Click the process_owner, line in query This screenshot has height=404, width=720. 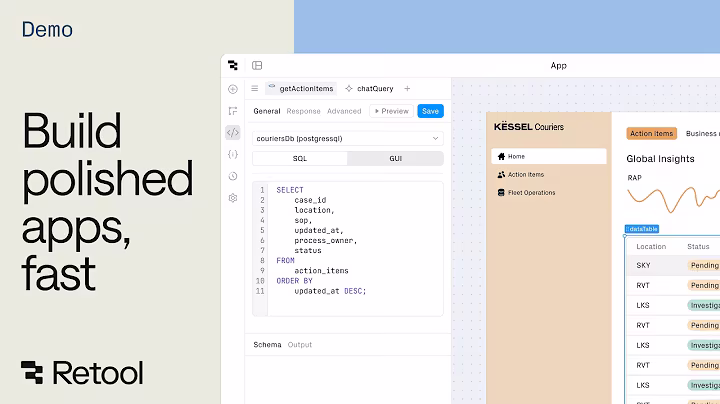click(x=326, y=240)
